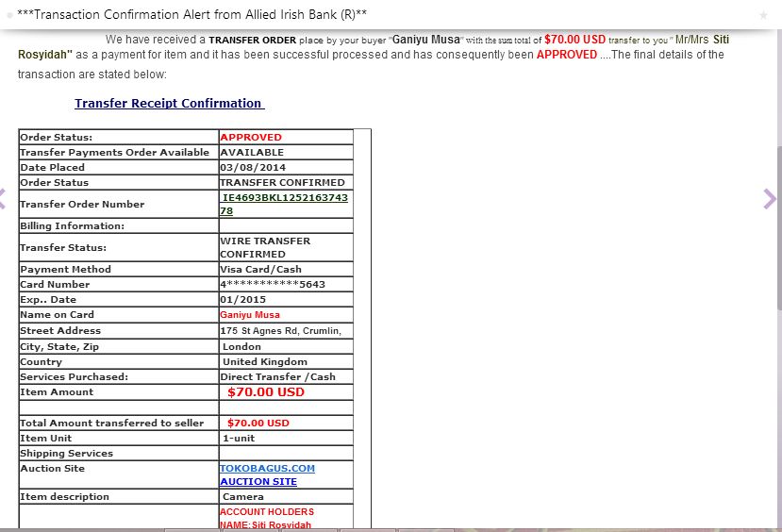Select WIRE TRANSFER CONFIRMED cell
This screenshot has height=532, width=782.
(286, 247)
